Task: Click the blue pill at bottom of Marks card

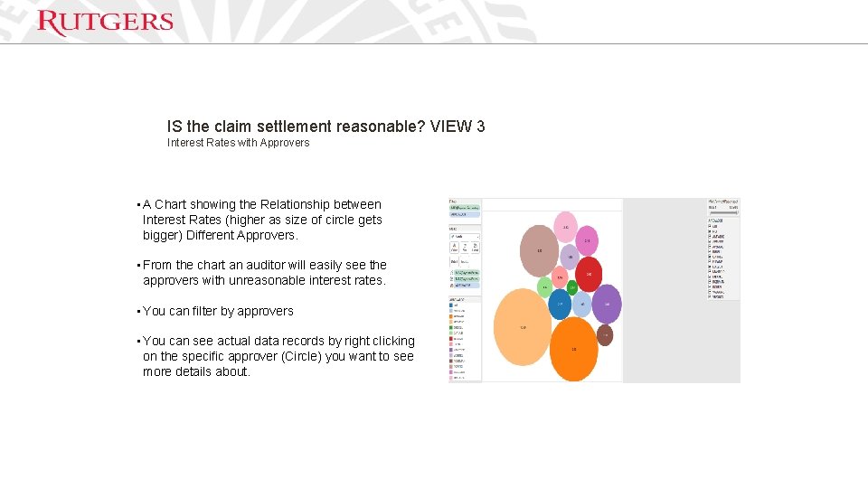Action: (x=467, y=285)
